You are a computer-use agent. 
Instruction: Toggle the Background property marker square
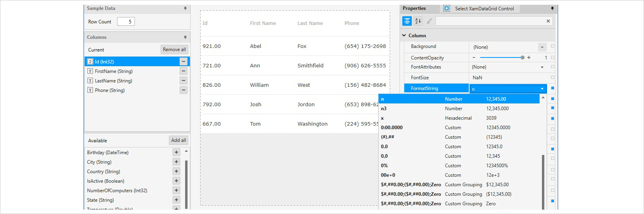pyautogui.click(x=553, y=46)
